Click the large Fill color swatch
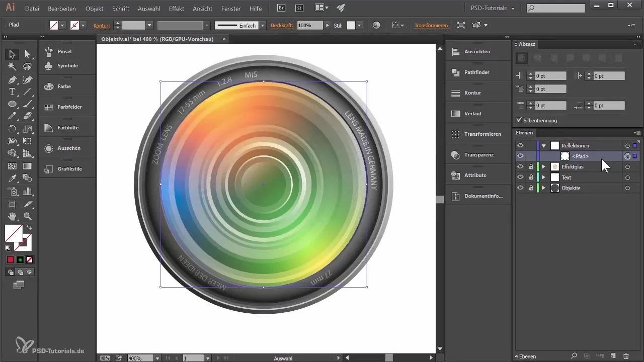 point(15,234)
